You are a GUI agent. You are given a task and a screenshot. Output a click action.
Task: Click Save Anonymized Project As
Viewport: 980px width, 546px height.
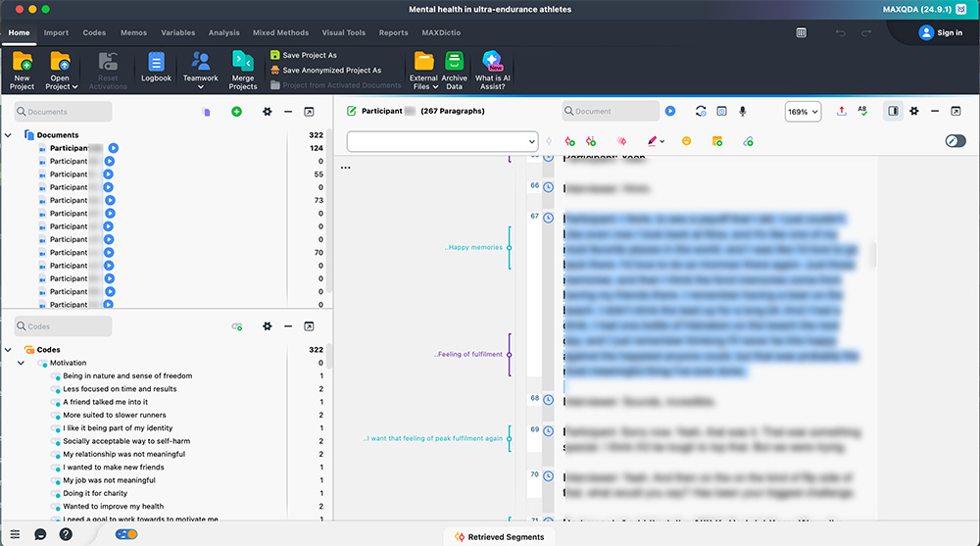[x=330, y=71]
